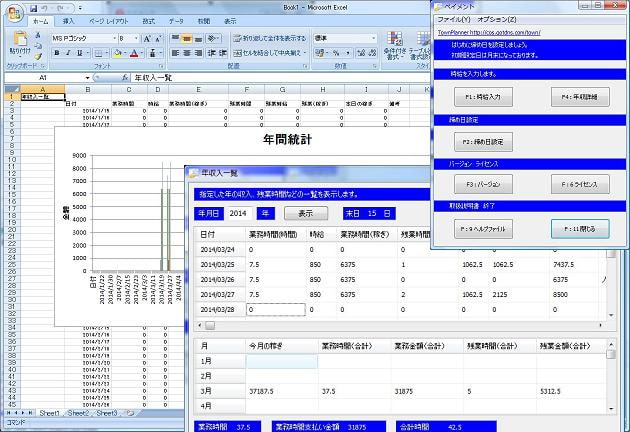
Task: Open the Name Box dropdown arrow
Action: (x=88, y=78)
